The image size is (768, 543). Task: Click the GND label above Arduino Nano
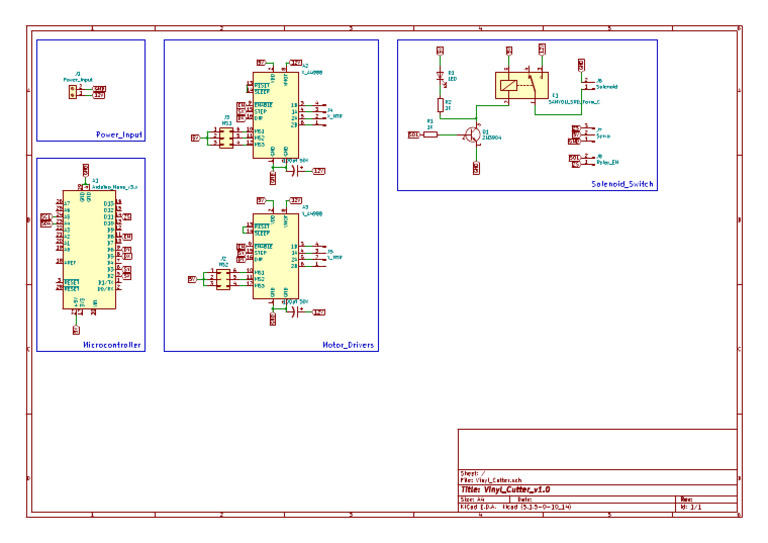[86, 170]
